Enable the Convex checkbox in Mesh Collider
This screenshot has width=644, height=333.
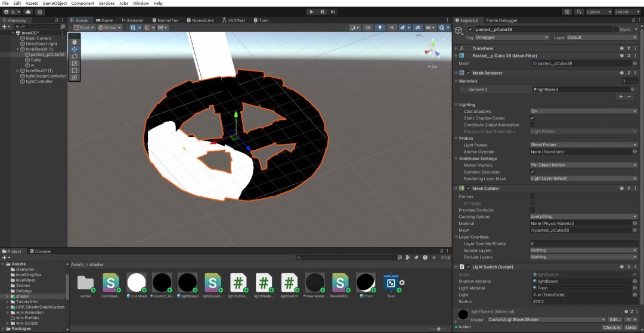[532, 196]
